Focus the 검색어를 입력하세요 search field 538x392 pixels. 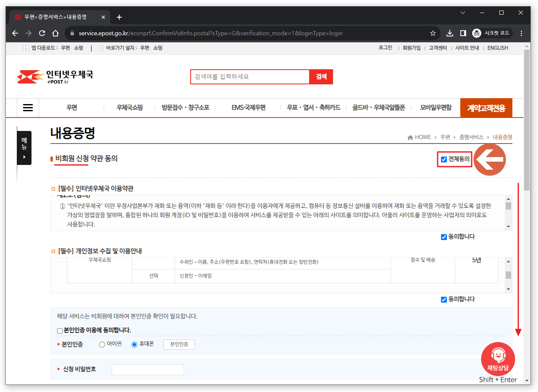tap(250, 77)
